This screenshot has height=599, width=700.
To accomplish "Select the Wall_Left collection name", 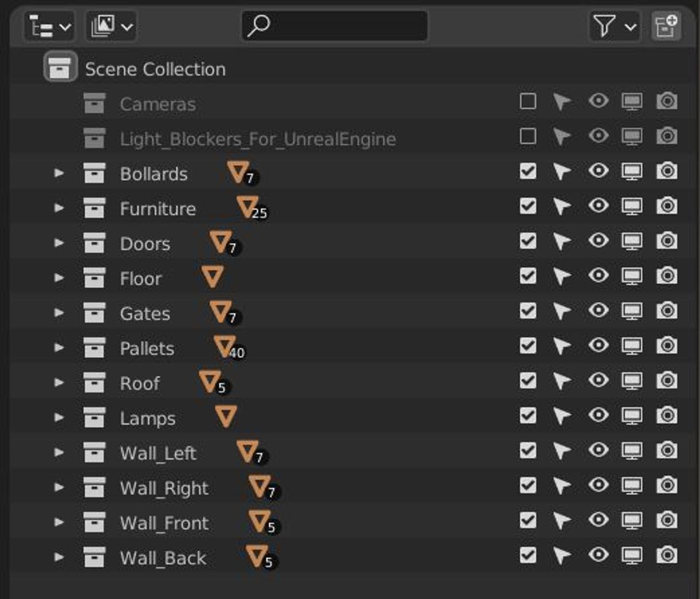I will (x=158, y=453).
